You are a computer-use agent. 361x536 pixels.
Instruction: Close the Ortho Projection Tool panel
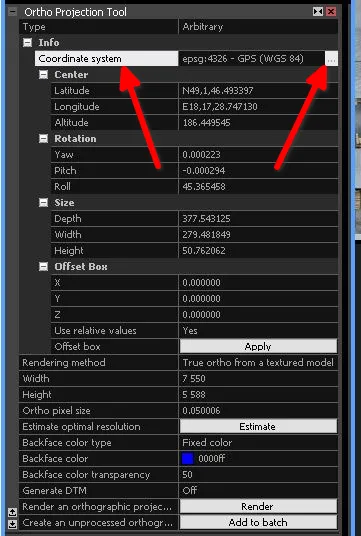[x=331, y=12]
